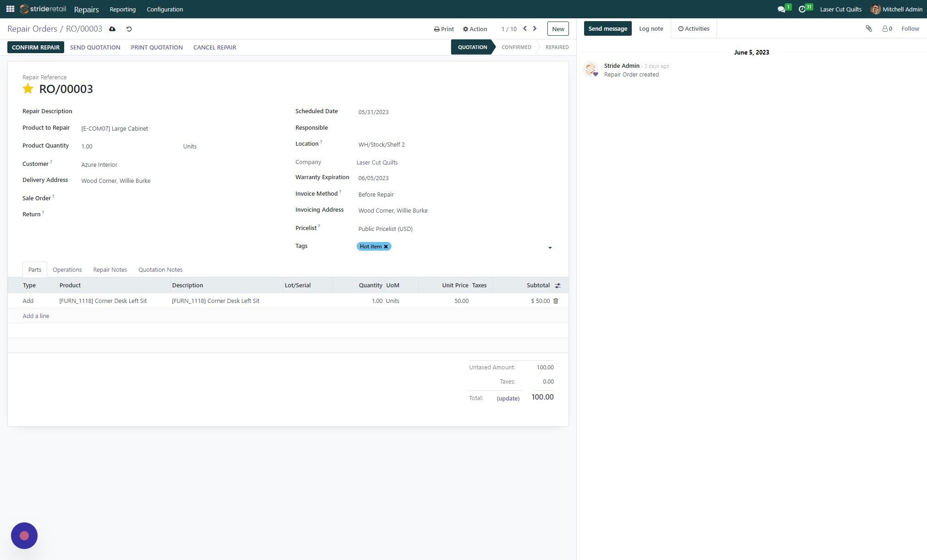Click the CONFIRM REPAIR button
The height and width of the screenshot is (560, 927).
tap(35, 47)
